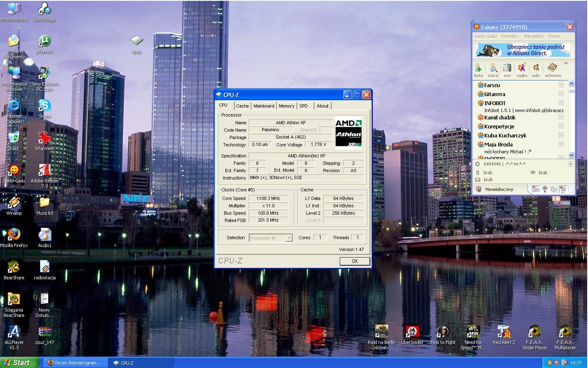Image resolution: width=588 pixels, height=368 pixels.
Task: Open the UberSoldier desktop shortcut
Action: pyautogui.click(x=412, y=335)
